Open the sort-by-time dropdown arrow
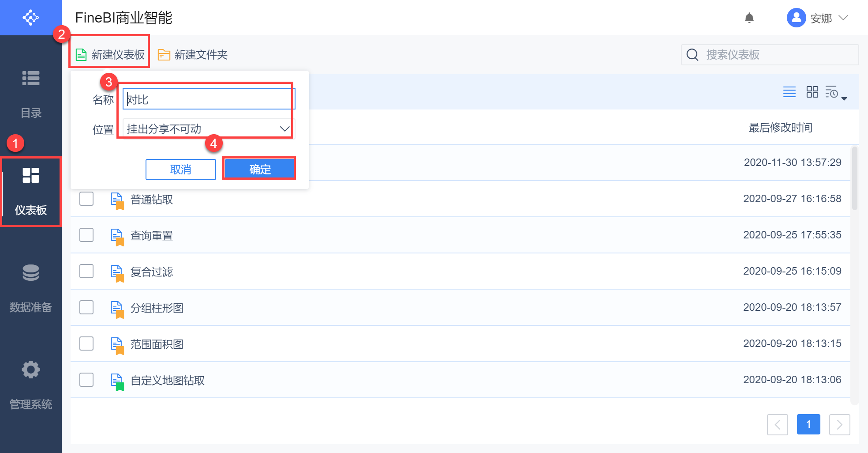868x453 pixels. tap(844, 98)
